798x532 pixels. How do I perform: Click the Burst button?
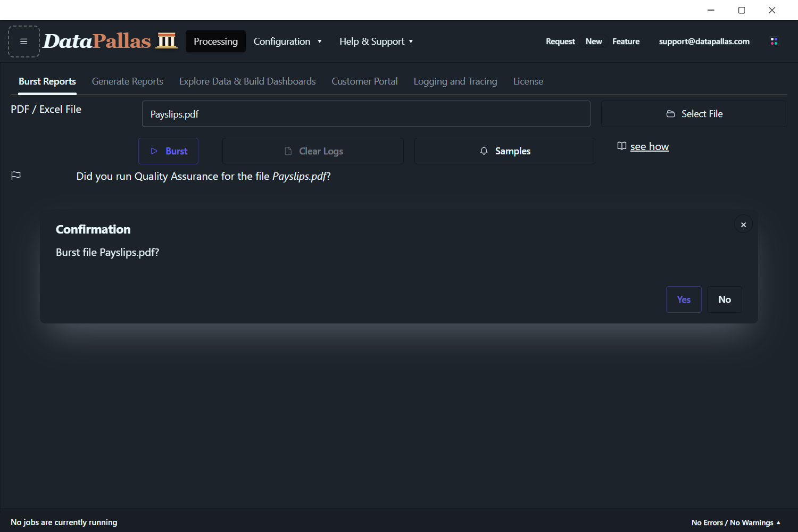click(x=168, y=151)
